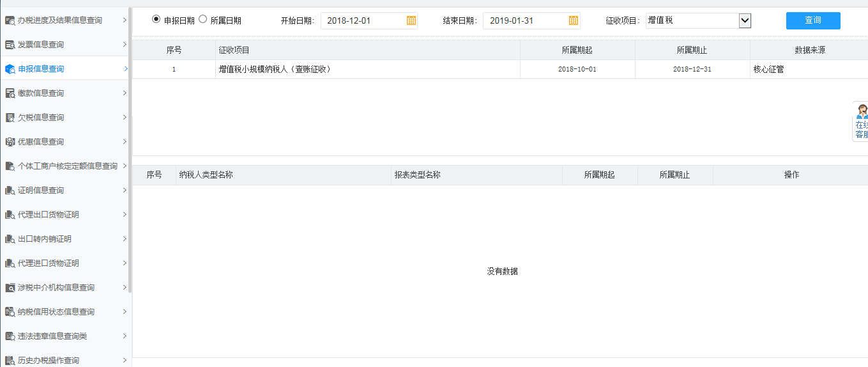868x367 pixels.
Task: Click the sidebar vertical scrollbar
Action: pyautogui.click(x=130, y=147)
